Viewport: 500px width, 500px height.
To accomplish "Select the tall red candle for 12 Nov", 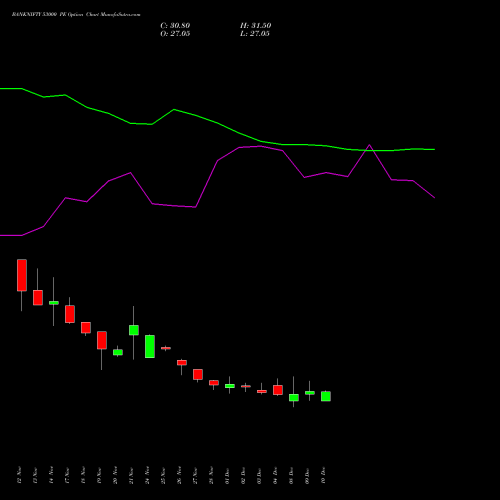I will pos(22,275).
